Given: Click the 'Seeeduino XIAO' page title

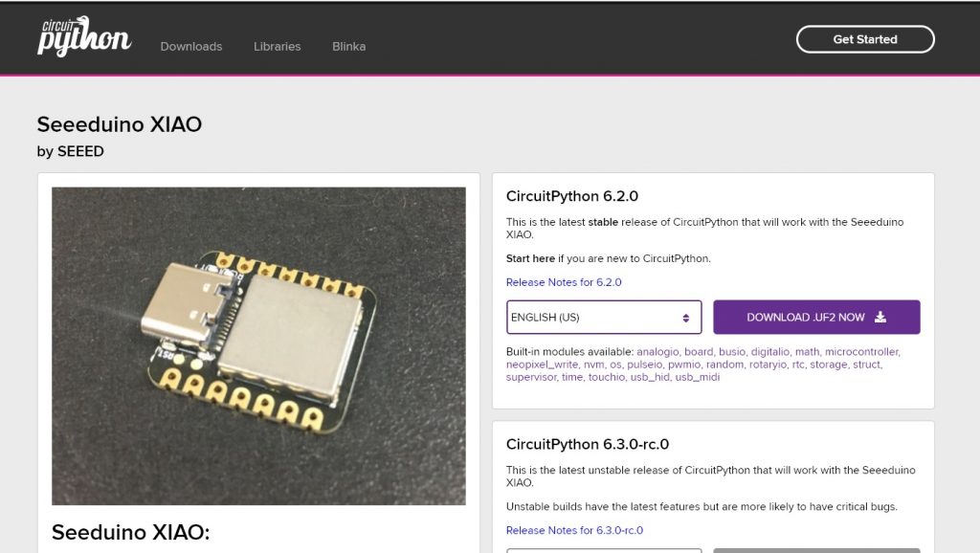Looking at the screenshot, I should (x=120, y=124).
